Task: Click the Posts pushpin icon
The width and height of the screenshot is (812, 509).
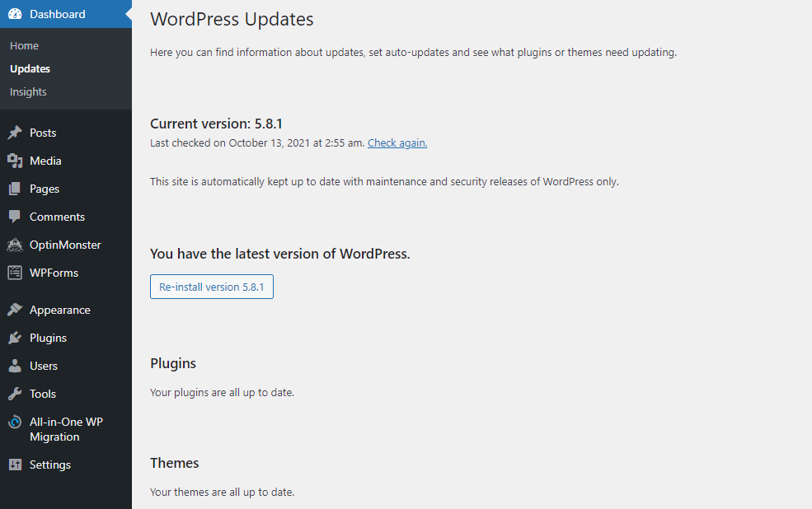Action: (x=15, y=133)
